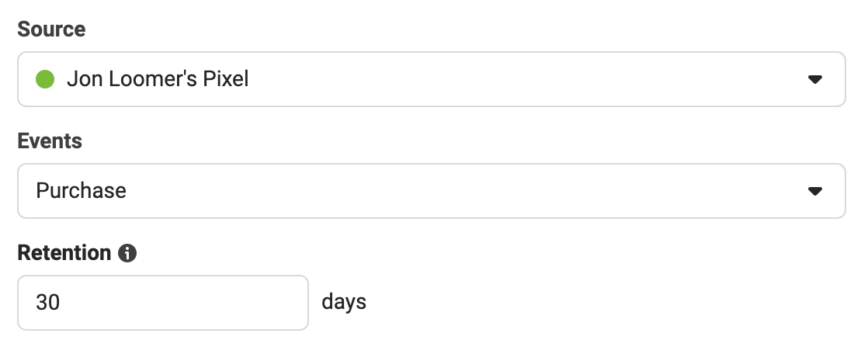Click empty space inside the Events selector
This screenshot has height=340, width=868.
click(466, 191)
